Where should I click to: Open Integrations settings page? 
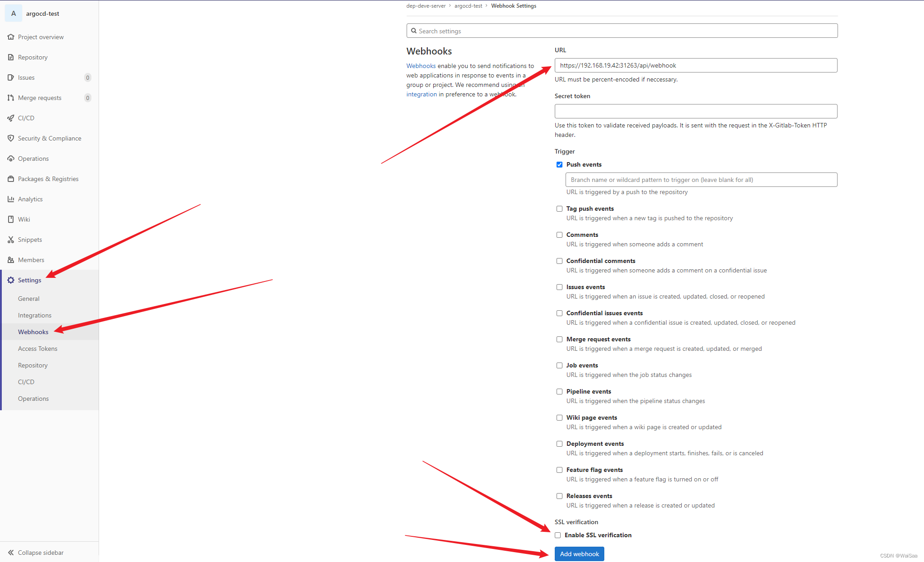coord(35,315)
